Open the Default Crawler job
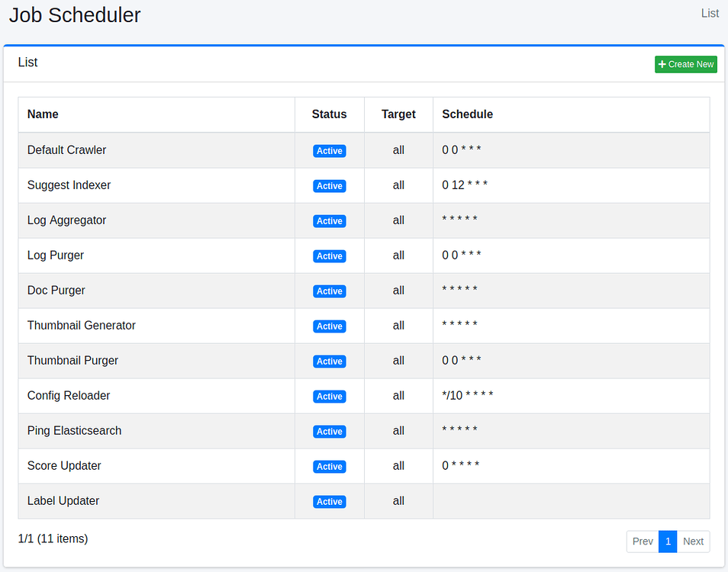Screen dimensions: 728x572 coord(67,150)
